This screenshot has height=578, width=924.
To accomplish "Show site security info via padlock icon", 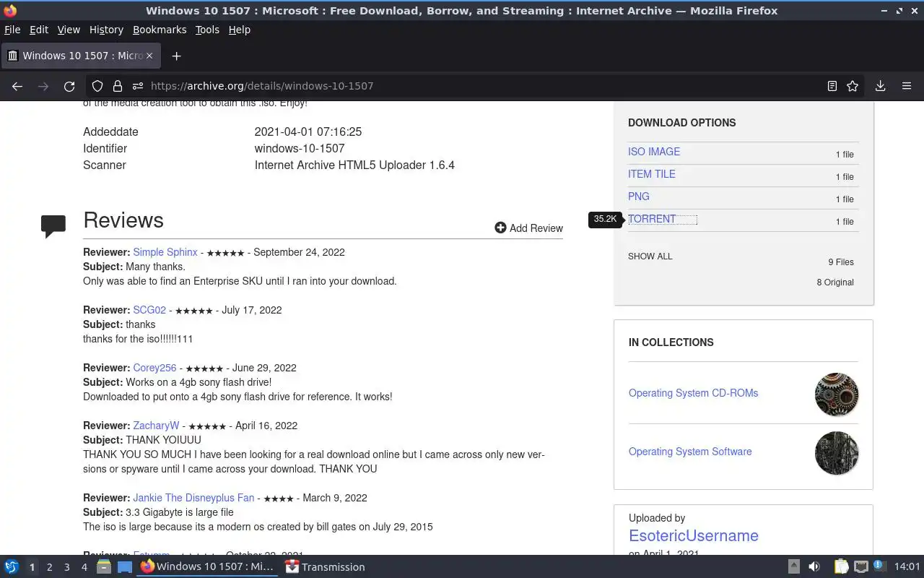I will coord(118,86).
